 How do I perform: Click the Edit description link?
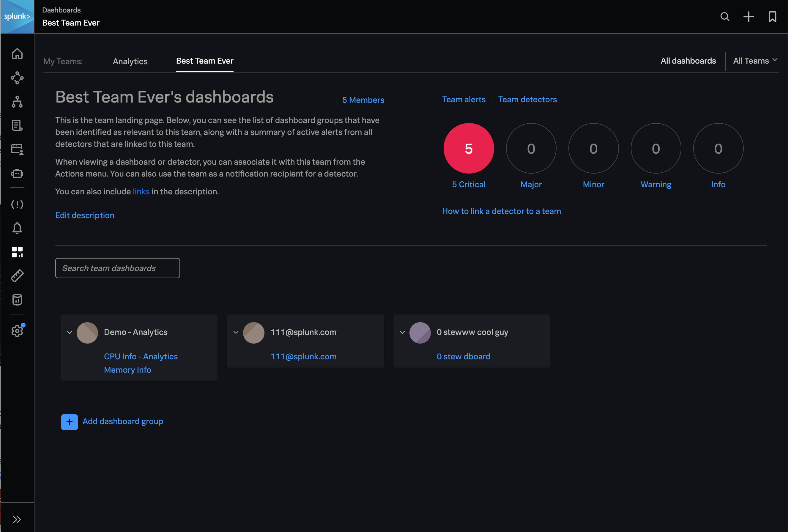click(x=85, y=215)
